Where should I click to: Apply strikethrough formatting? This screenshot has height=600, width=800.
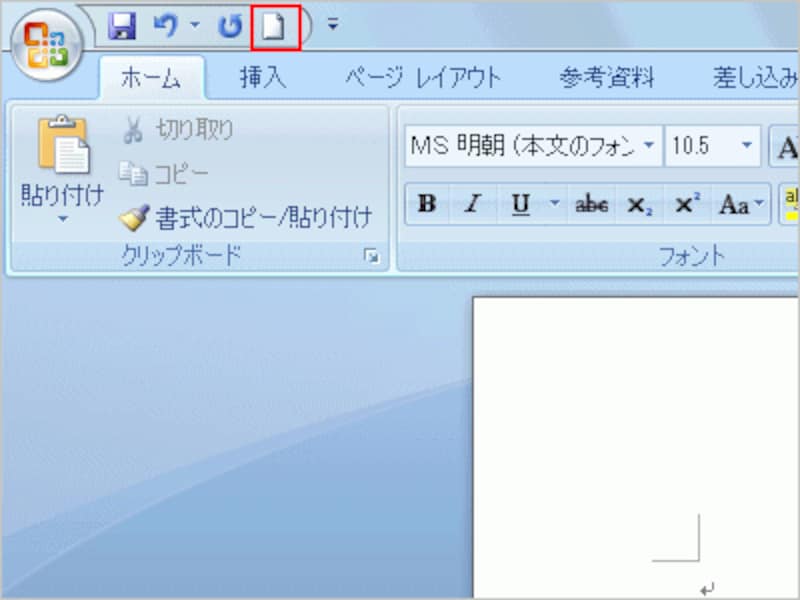coord(591,205)
